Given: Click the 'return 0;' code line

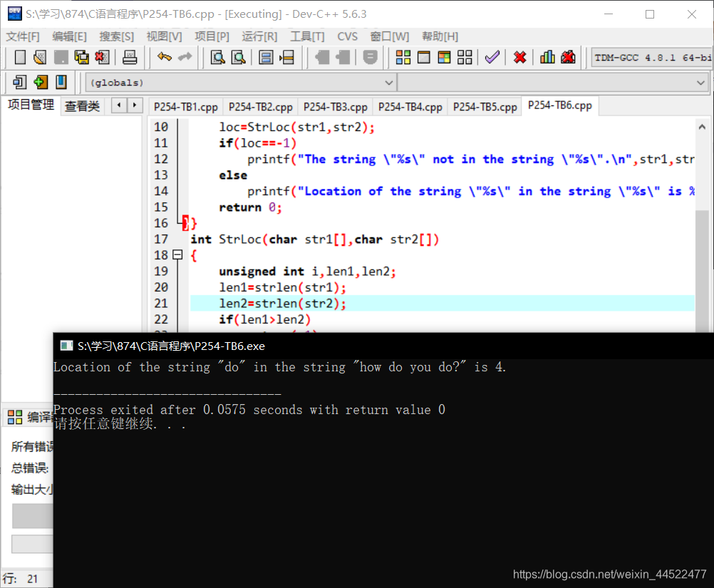Looking at the screenshot, I should tap(250, 207).
